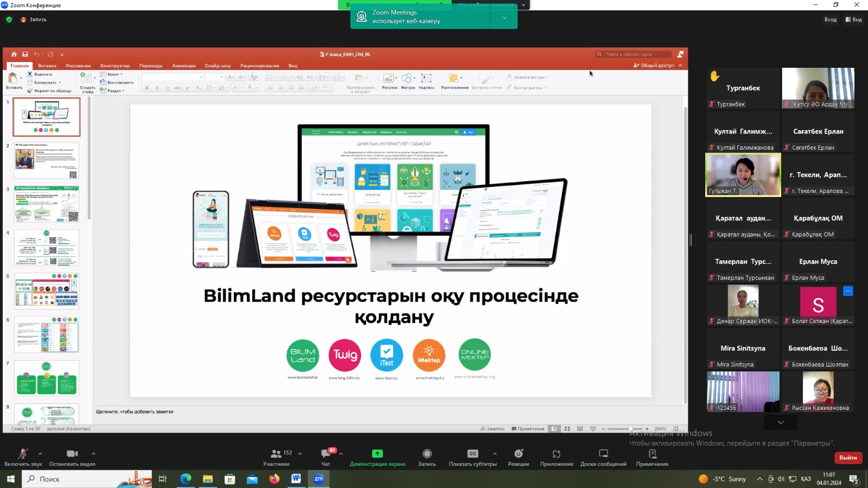Click the PowerPoint home icon in title bar
This screenshot has width=868, height=488.
[14, 54]
